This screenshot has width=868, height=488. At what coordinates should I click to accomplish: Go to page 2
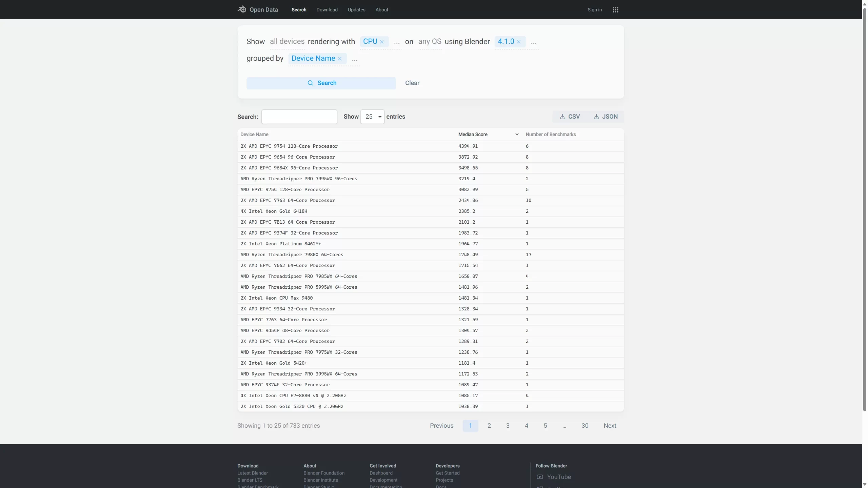point(489,426)
